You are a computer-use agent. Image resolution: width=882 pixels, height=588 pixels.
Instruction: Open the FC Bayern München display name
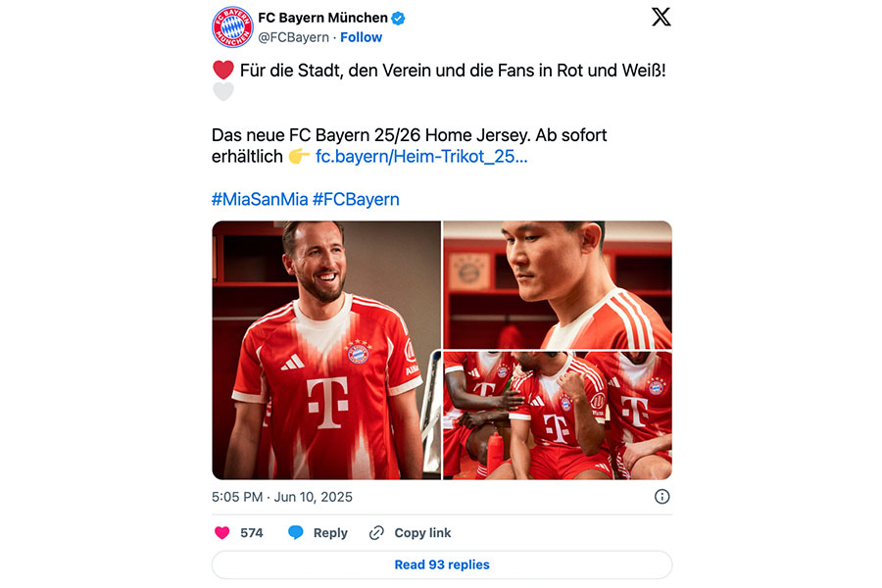click(x=322, y=18)
